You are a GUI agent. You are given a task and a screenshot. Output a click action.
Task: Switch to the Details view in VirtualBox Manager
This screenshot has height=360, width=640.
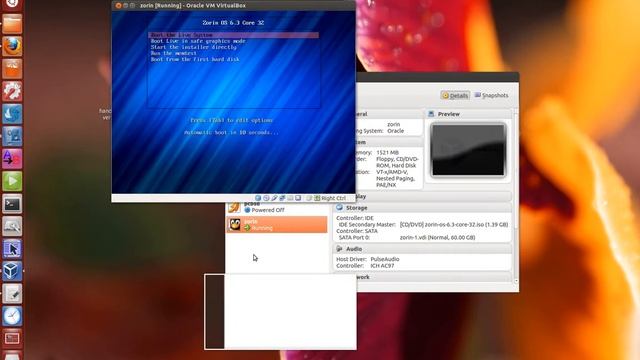coord(455,96)
